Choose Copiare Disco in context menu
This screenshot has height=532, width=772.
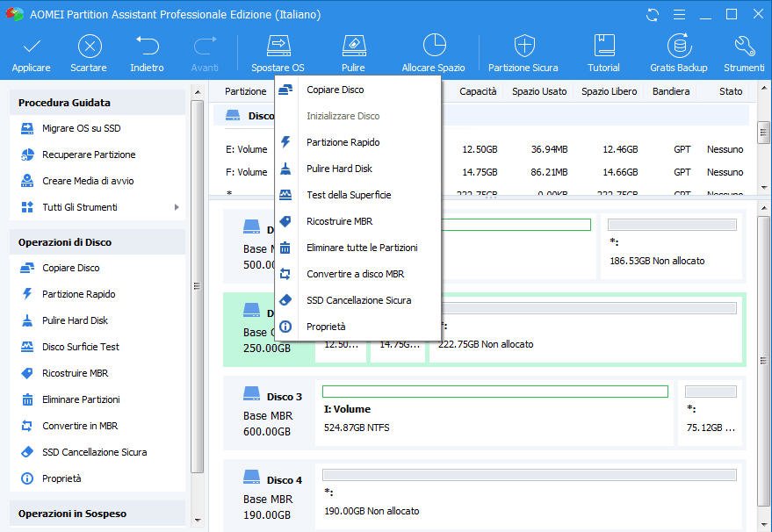(x=357, y=90)
